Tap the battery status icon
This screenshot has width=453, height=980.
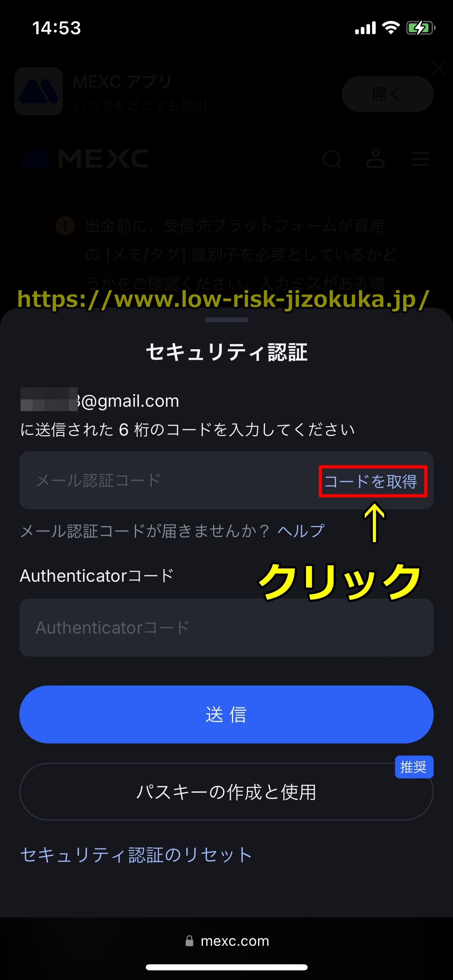click(x=421, y=28)
